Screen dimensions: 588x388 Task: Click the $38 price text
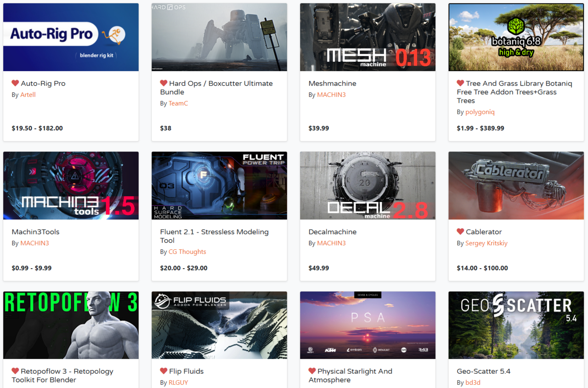click(165, 128)
